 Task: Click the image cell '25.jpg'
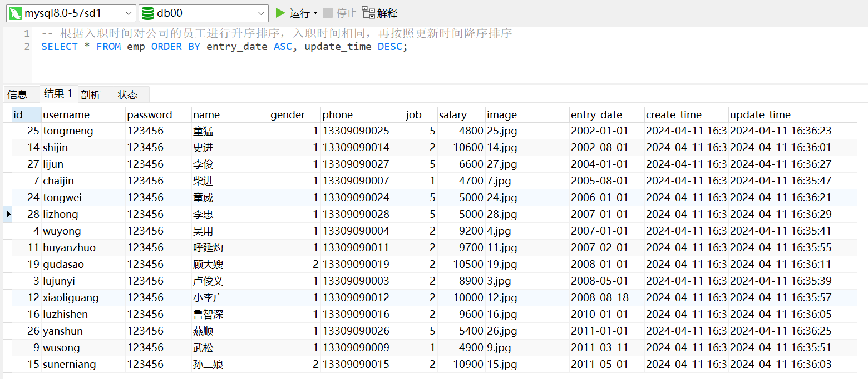pos(527,131)
